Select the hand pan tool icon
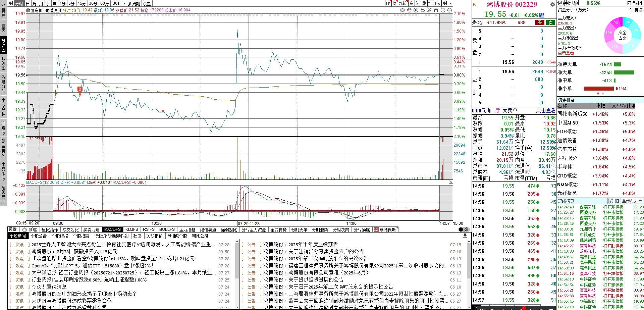Image resolution: width=644 pixels, height=310 pixels. (x=409, y=10)
